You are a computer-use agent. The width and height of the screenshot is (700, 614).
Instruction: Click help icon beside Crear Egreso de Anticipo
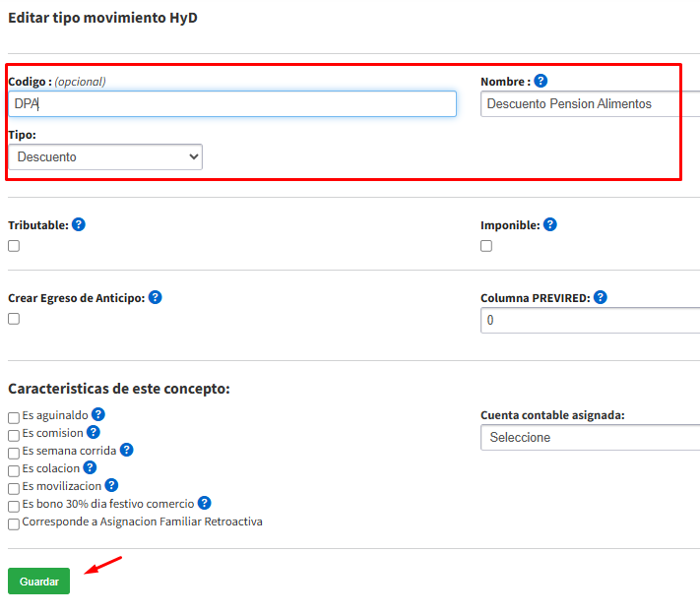coord(155,297)
